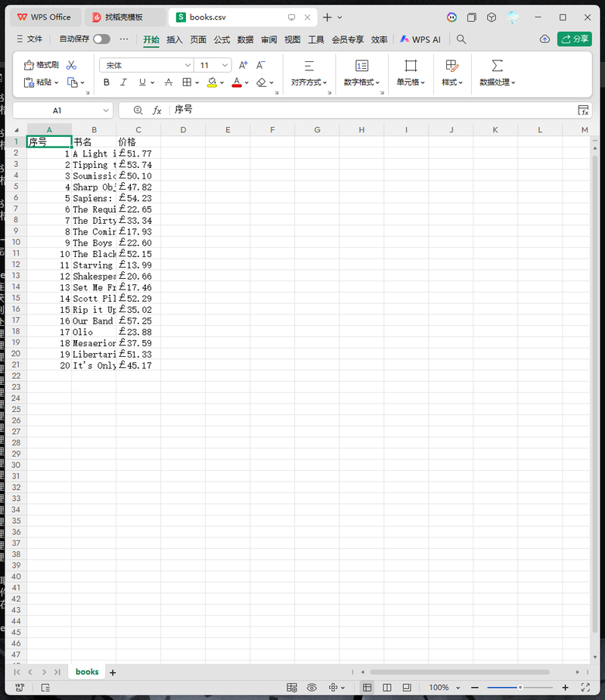Switch to normal grid view
This screenshot has width=605, height=700.
click(x=367, y=687)
